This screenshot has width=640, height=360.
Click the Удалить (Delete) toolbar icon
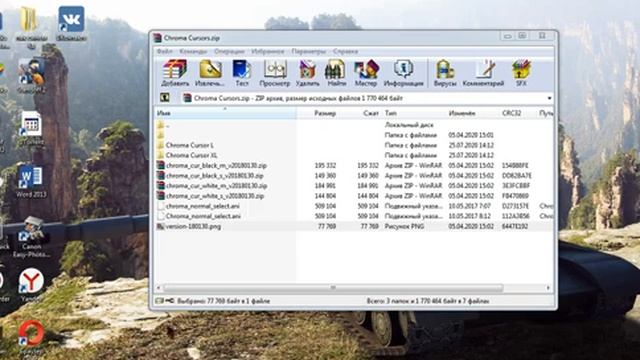(x=307, y=73)
